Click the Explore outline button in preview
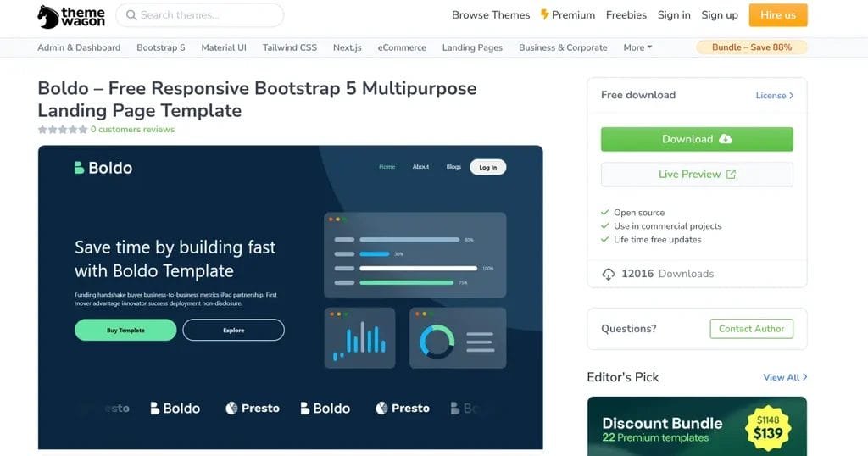 (x=234, y=330)
